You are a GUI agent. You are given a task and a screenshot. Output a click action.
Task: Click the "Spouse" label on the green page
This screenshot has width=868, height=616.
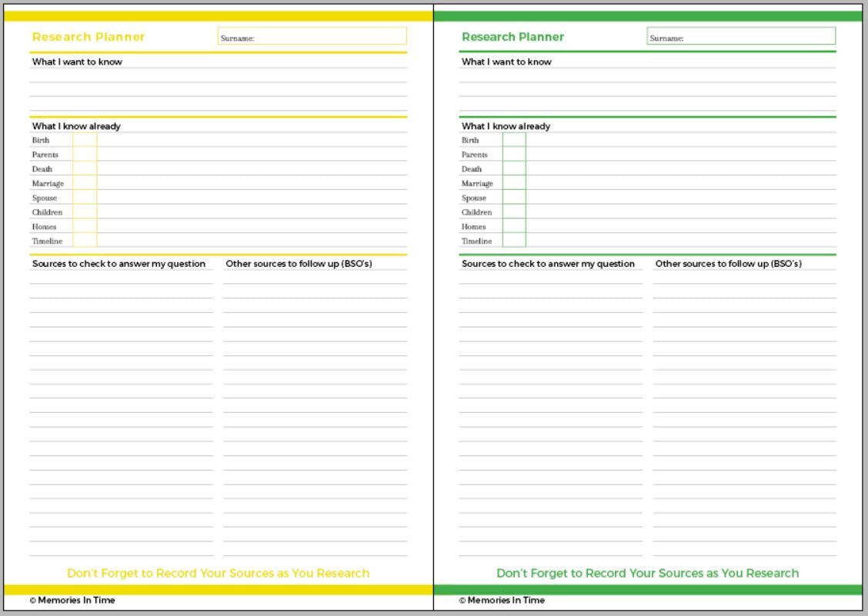(474, 198)
